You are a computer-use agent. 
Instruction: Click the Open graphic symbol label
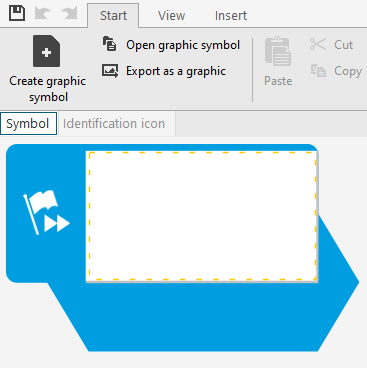[x=183, y=45]
